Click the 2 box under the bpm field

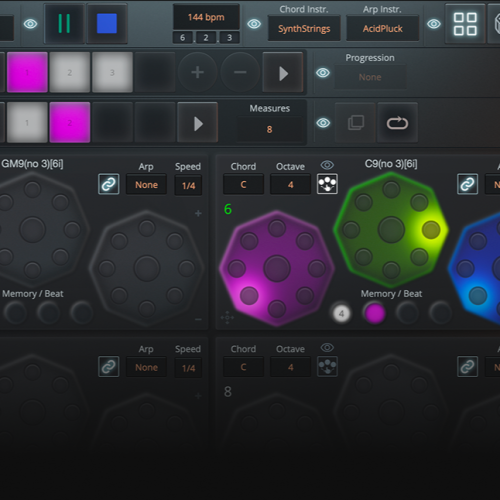tap(206, 38)
